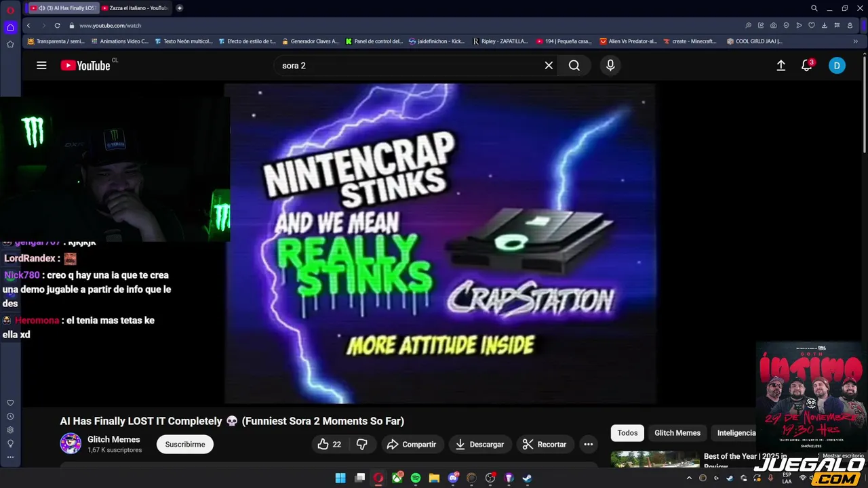The image size is (868, 488).
Task: Go to YouTube home via logo
Action: pyautogui.click(x=85, y=66)
